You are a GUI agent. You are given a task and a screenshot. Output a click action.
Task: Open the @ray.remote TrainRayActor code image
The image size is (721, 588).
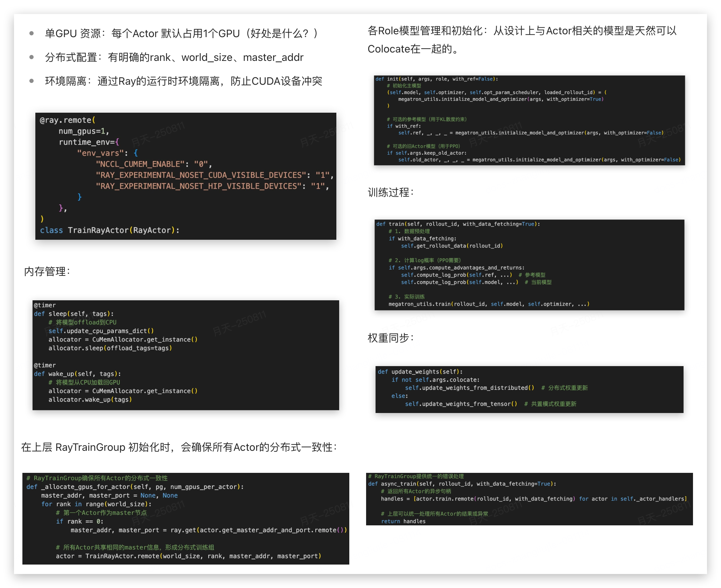185,176
